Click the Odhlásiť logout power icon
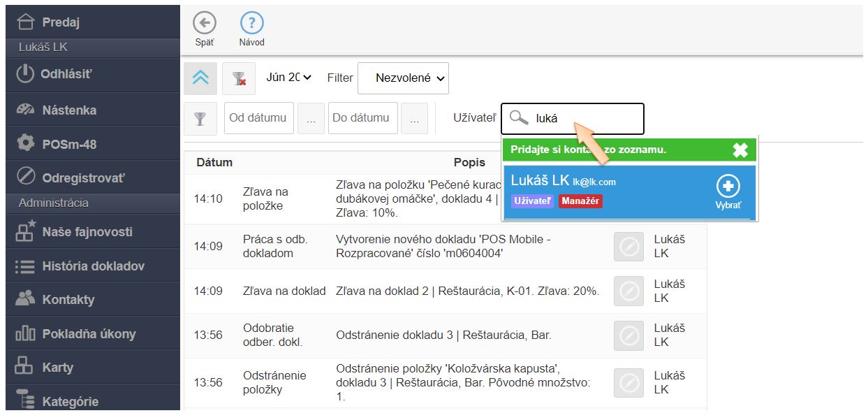Viewport: 868px width, 420px height. tap(25, 73)
